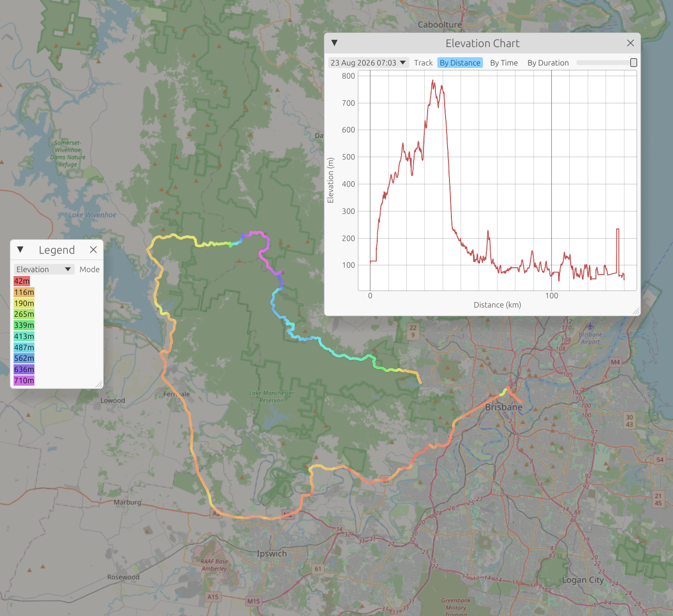Click the Caboolture label on the map

[440, 25]
